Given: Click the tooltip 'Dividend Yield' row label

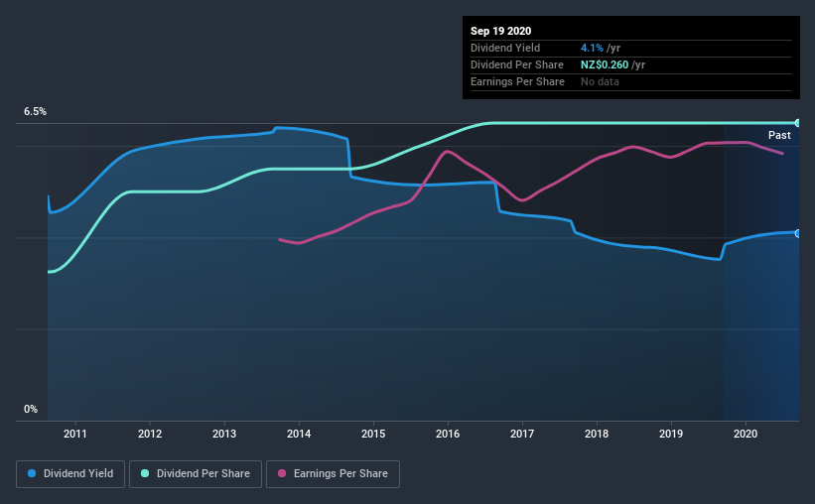Looking at the screenshot, I should [x=505, y=48].
